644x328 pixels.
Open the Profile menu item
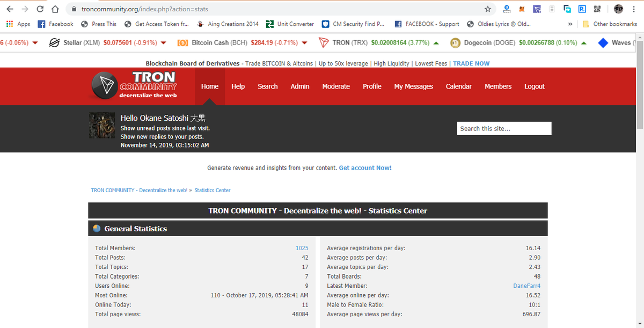372,86
